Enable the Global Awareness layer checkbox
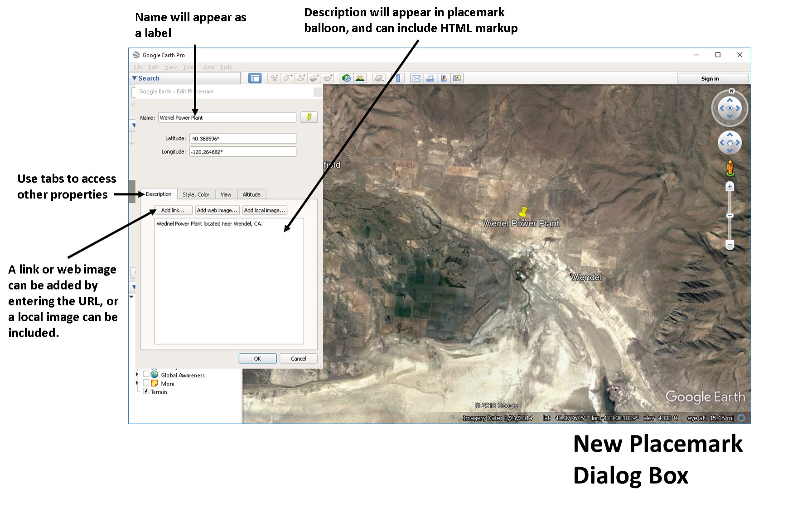Image resolution: width=812 pixels, height=507 pixels. tap(146, 374)
